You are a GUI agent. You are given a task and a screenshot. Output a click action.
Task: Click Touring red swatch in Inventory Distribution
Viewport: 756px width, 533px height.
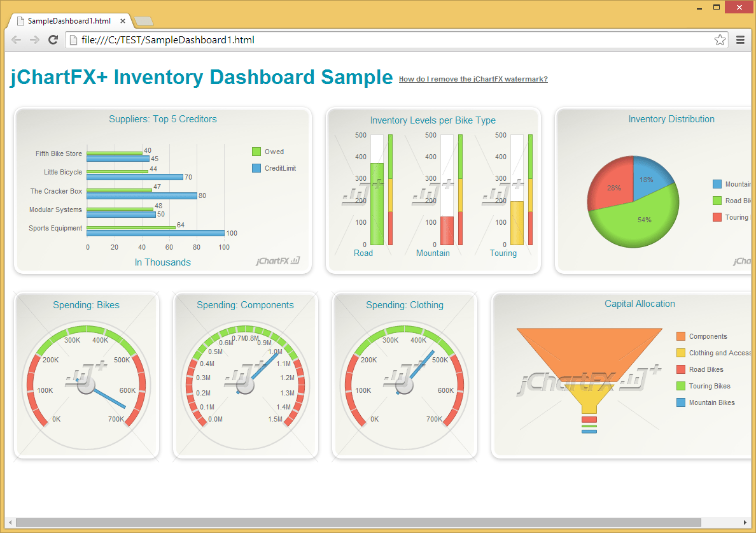[717, 217]
